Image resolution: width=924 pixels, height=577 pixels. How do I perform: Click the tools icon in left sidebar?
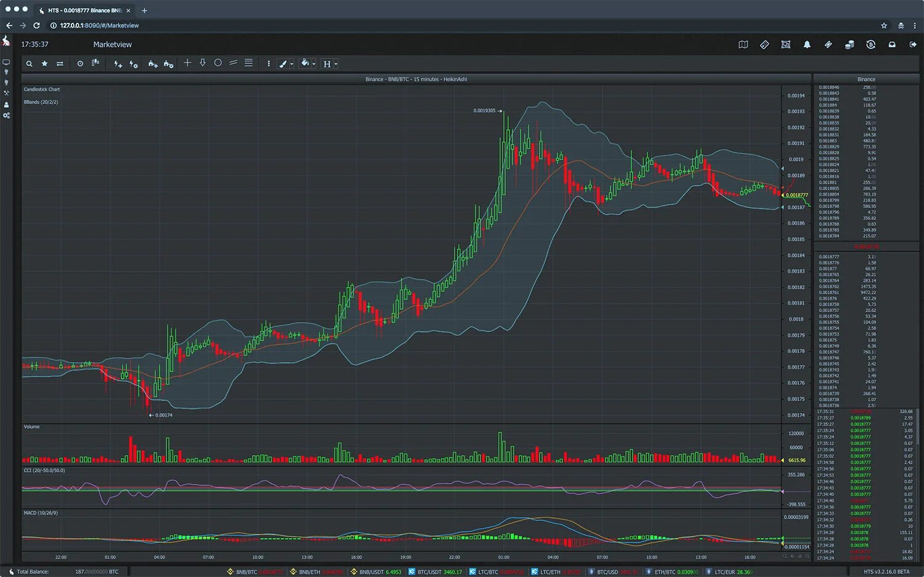point(6,93)
